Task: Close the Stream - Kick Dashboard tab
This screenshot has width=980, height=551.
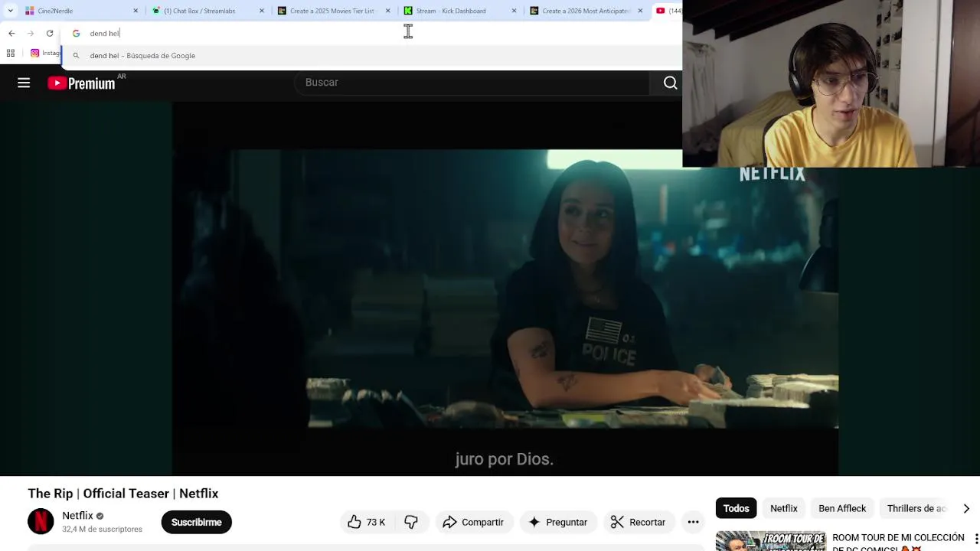Action: pyautogui.click(x=514, y=11)
